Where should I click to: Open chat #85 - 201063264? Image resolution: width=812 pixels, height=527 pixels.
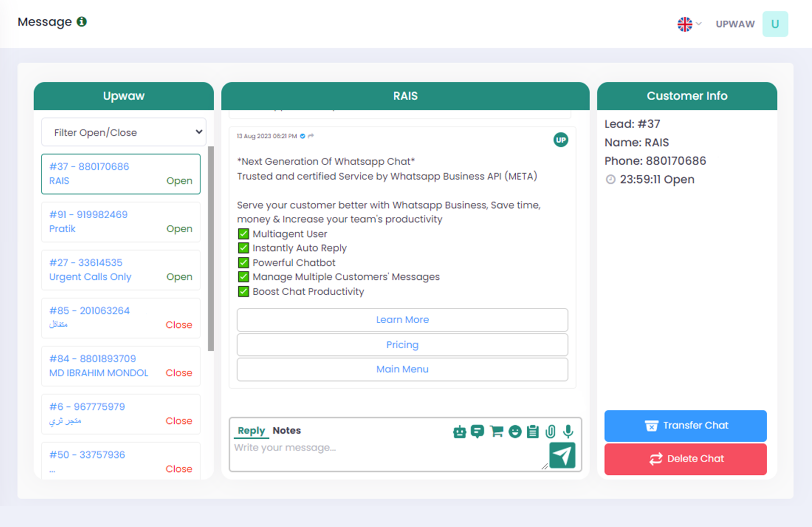pos(121,318)
